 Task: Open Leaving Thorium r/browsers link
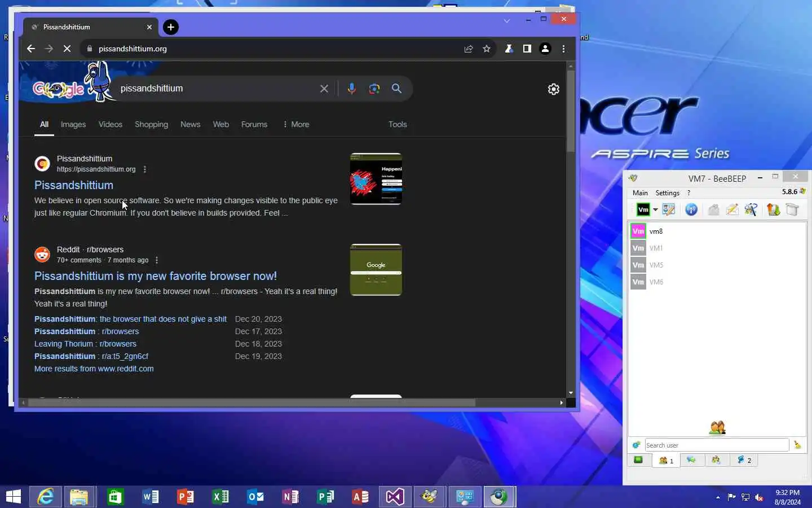85,344
